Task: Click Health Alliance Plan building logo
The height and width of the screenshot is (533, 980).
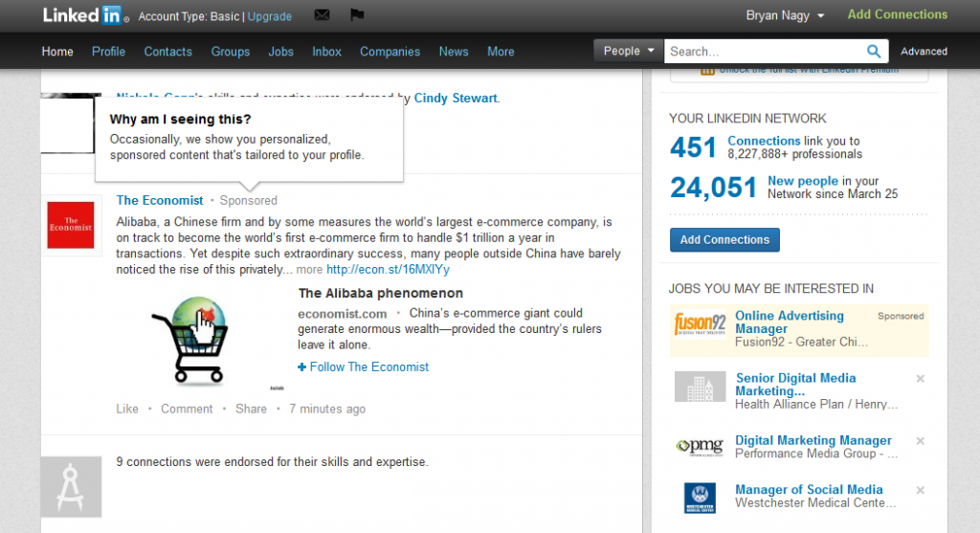Action: point(700,387)
